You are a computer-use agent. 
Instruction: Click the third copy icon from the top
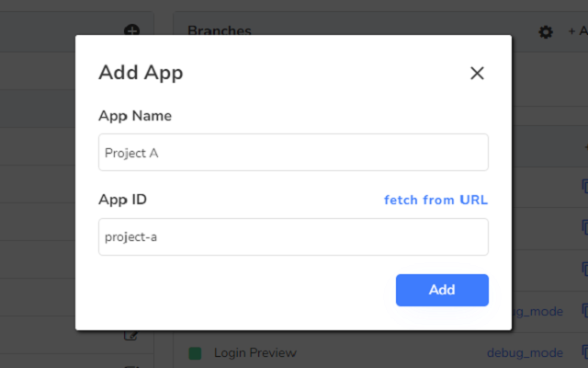tap(584, 269)
